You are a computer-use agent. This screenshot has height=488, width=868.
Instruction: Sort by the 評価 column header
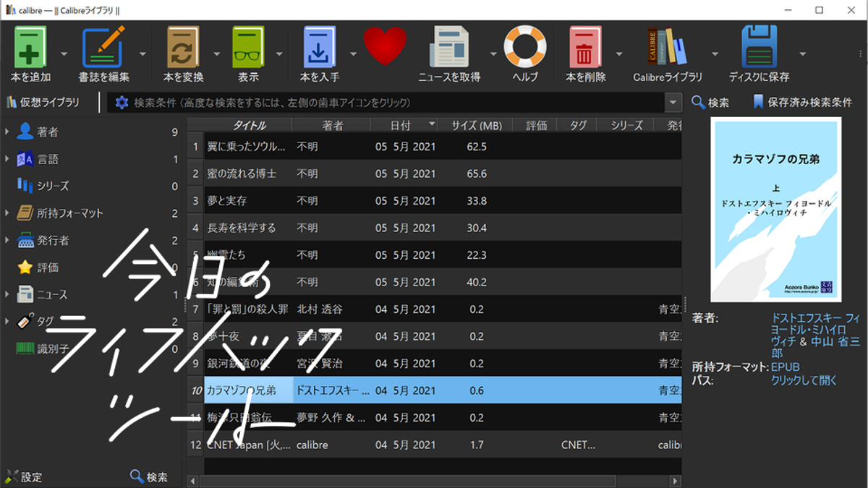click(x=536, y=125)
